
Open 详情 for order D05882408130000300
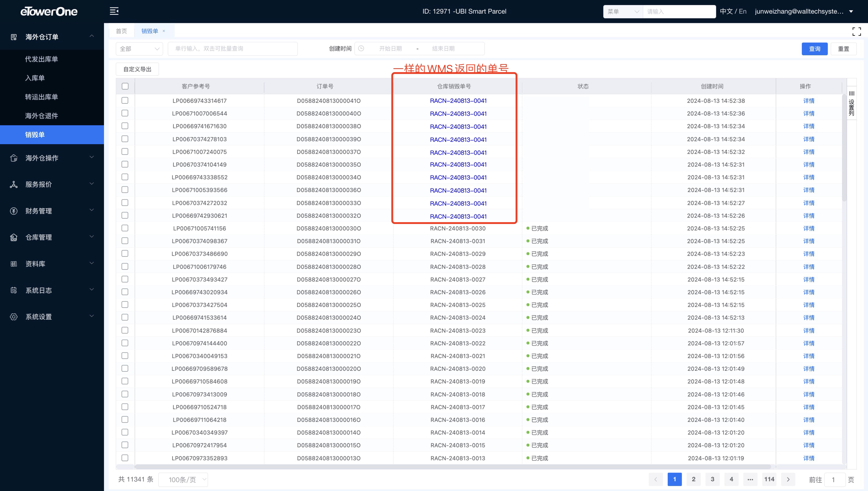tap(808, 228)
